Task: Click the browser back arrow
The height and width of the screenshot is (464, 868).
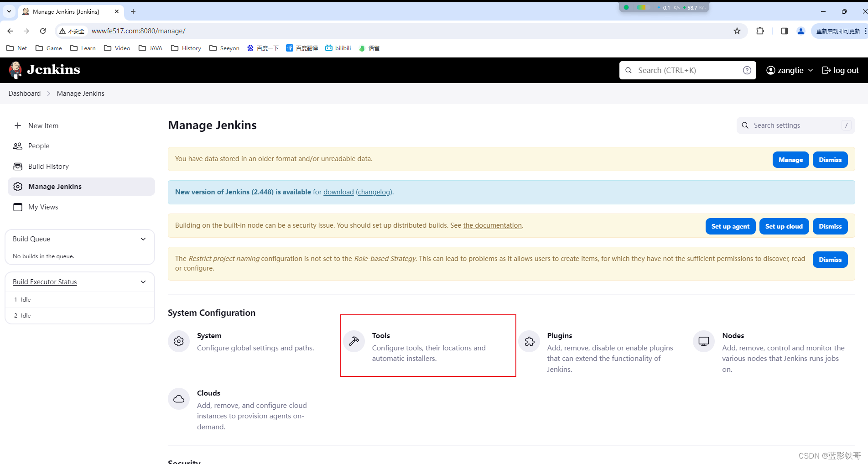Action: tap(10, 31)
